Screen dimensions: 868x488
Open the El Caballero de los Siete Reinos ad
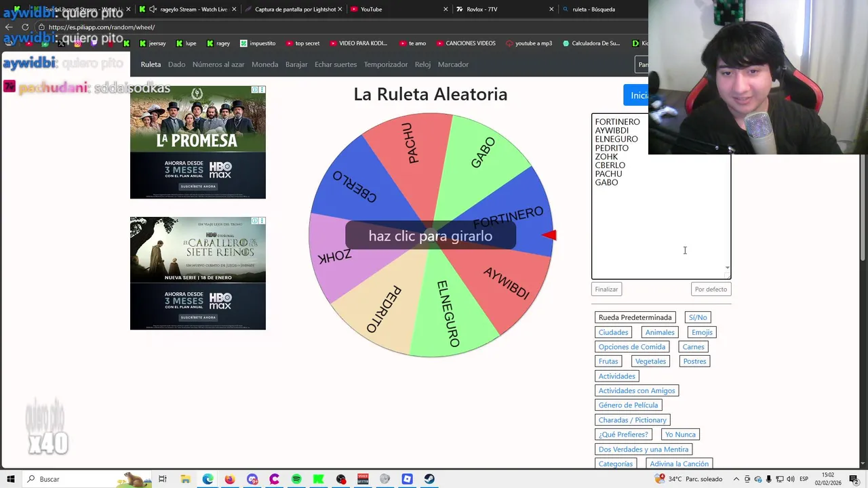coord(198,274)
